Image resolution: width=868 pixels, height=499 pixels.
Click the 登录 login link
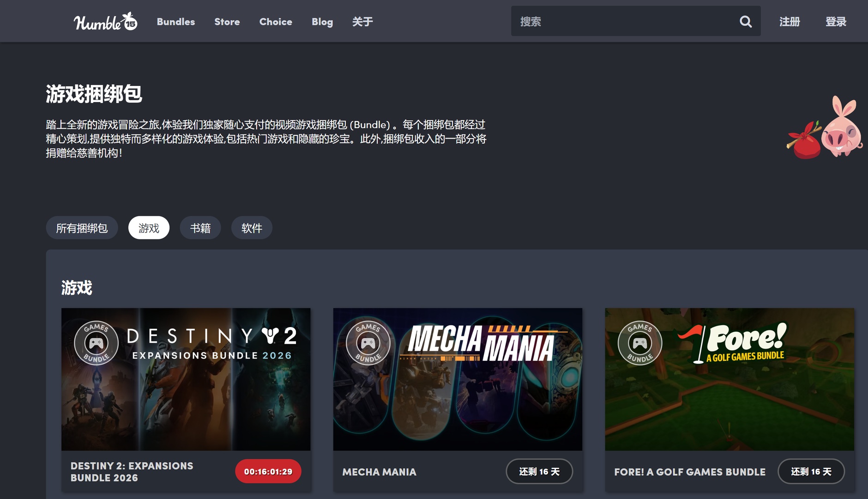tap(836, 22)
